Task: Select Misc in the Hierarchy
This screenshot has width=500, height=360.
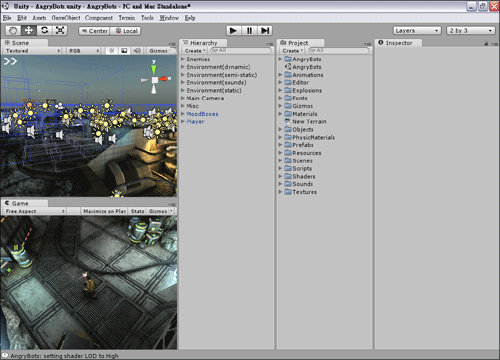Action: coord(193,106)
